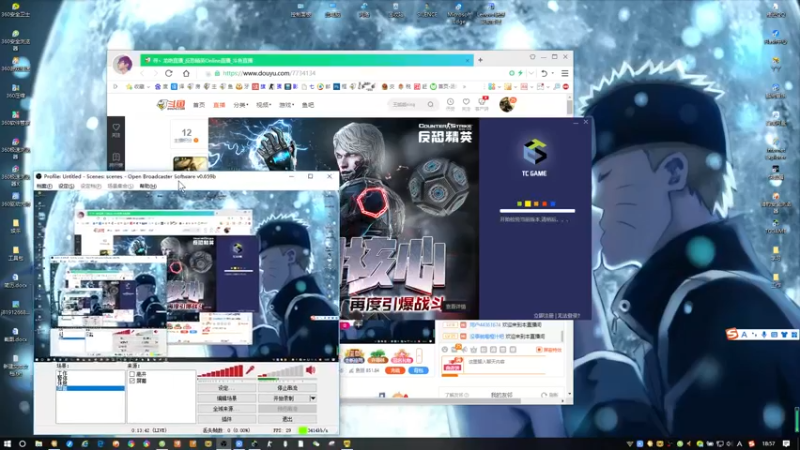
Task: Click the browser URL address field
Action: coord(357,73)
